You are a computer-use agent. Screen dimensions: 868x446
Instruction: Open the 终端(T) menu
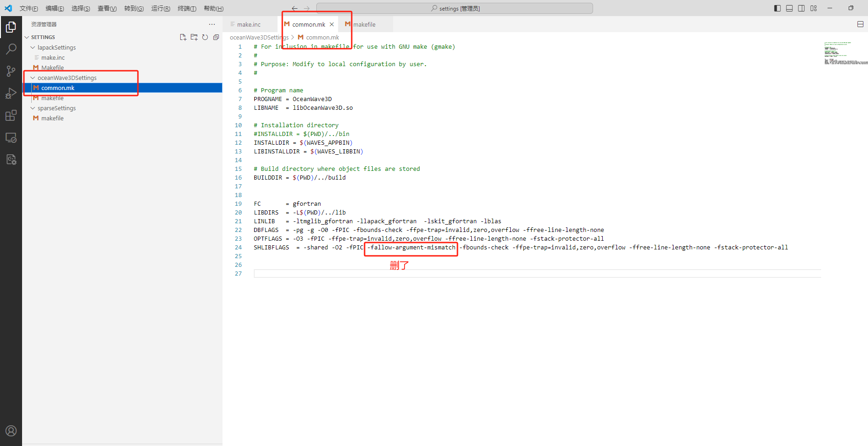click(187, 8)
